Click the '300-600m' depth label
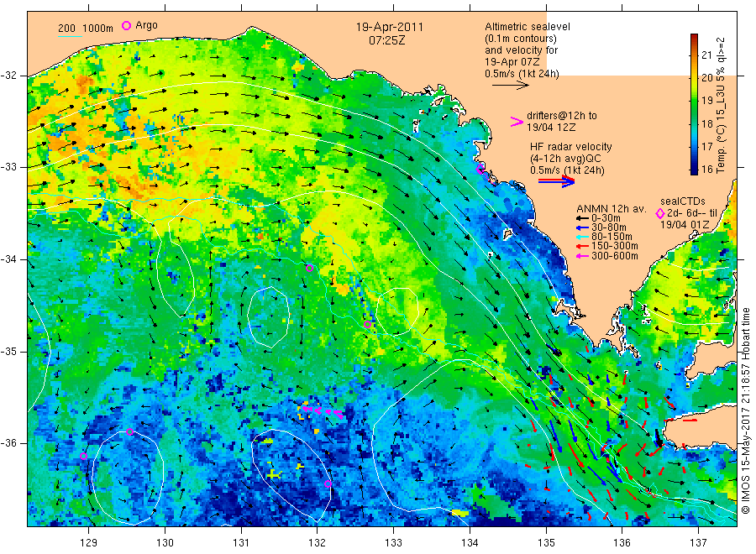The width and height of the screenshot is (756, 554). 615,256
